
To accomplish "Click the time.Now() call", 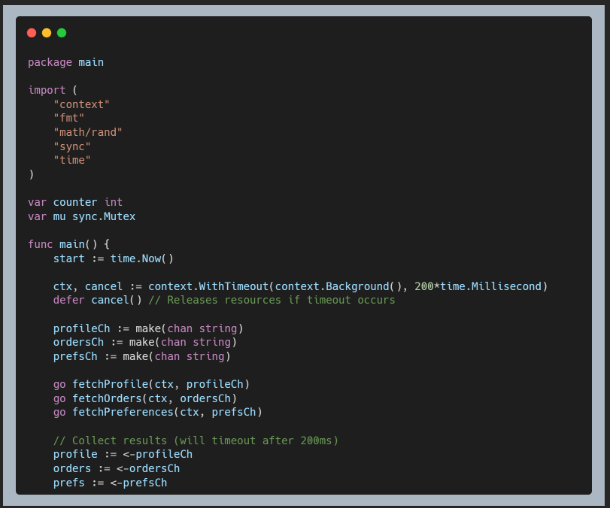I will [142, 258].
